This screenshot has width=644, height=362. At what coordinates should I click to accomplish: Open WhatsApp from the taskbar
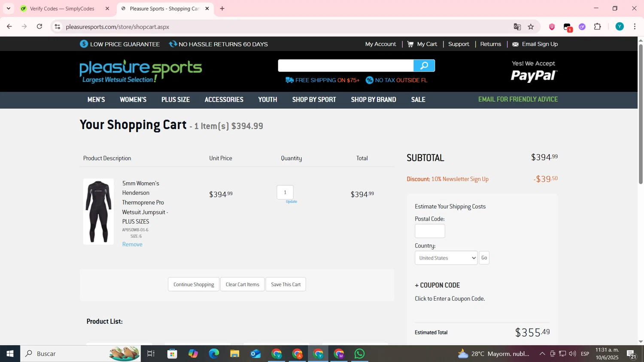click(x=360, y=354)
